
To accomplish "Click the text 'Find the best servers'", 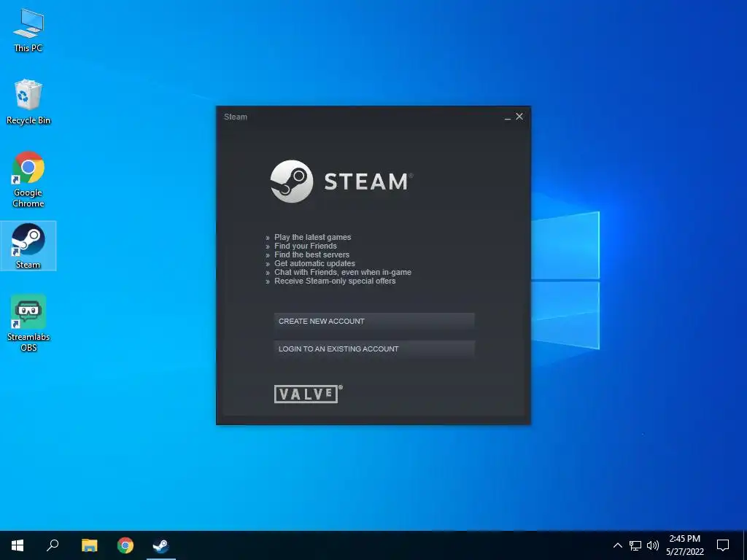I will 311,254.
